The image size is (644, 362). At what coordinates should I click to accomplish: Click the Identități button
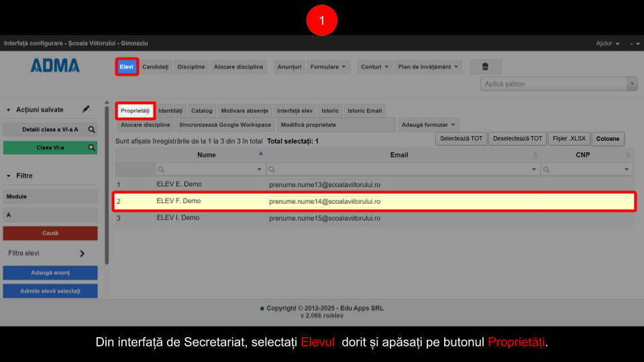170,111
